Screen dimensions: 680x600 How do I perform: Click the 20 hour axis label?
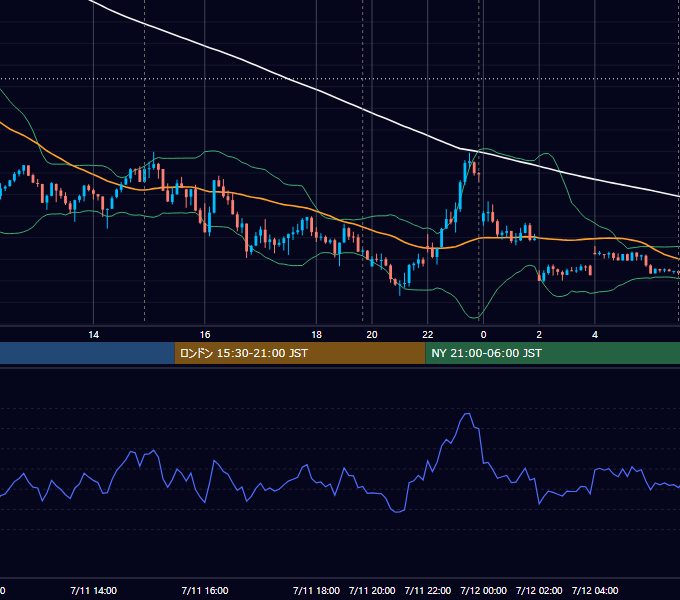point(372,335)
